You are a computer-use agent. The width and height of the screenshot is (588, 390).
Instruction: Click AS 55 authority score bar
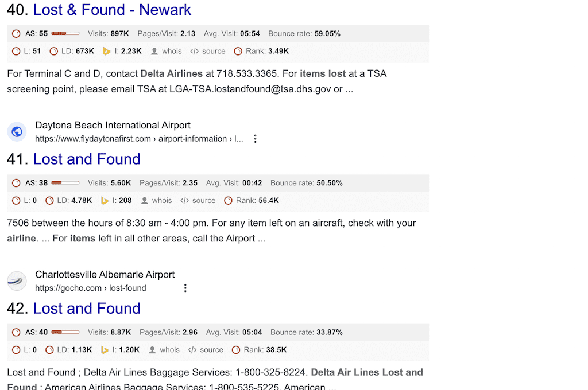click(65, 33)
